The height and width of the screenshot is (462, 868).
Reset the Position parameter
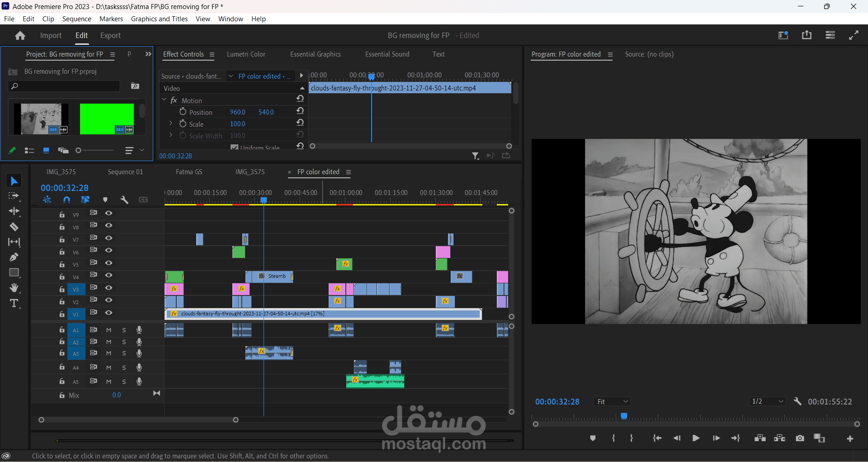(300, 111)
